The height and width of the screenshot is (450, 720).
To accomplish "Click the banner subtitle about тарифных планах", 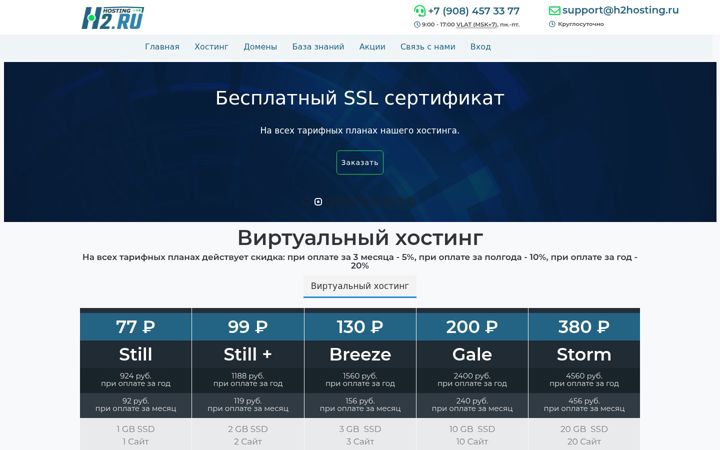I will click(360, 130).
